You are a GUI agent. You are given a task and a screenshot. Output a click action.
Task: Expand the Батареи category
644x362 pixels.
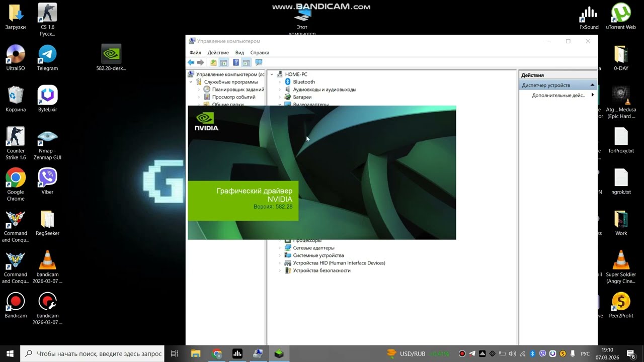[280, 97]
